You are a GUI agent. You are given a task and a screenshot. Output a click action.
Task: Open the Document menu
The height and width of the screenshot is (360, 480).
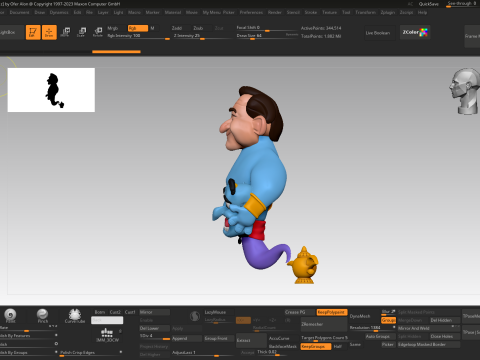point(19,12)
